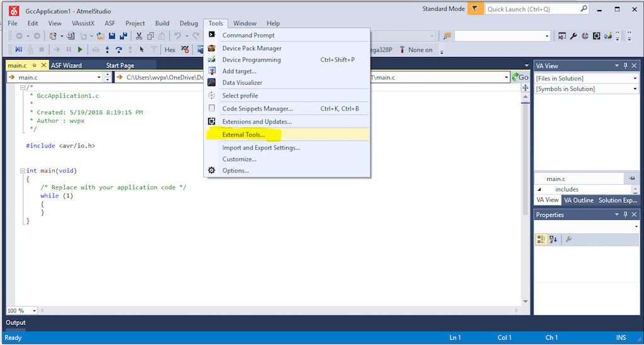Click the Output panel title

click(16, 323)
